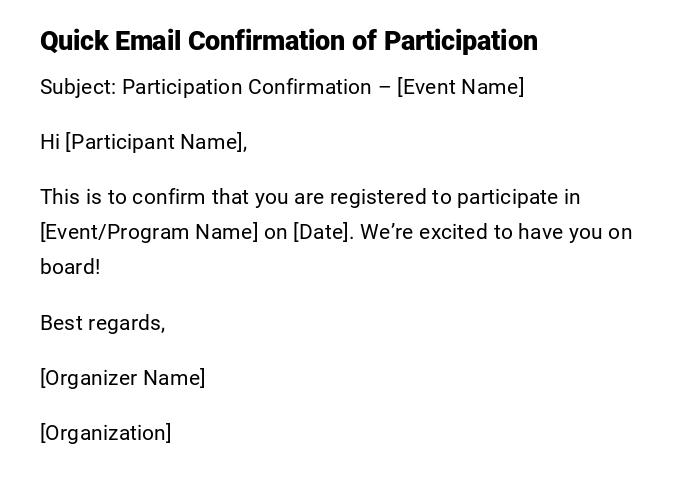Click the "Best regards," closing line

tap(102, 323)
